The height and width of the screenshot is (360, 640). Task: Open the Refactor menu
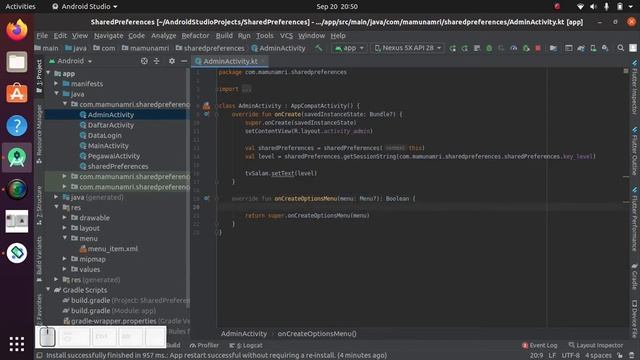click(x=195, y=36)
